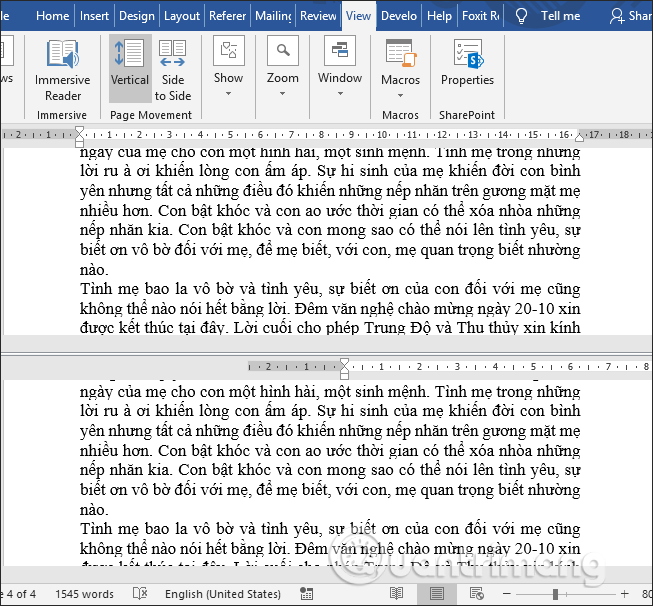653x606 pixels.
Task: Click the zoom out minus button
Action: point(507,594)
